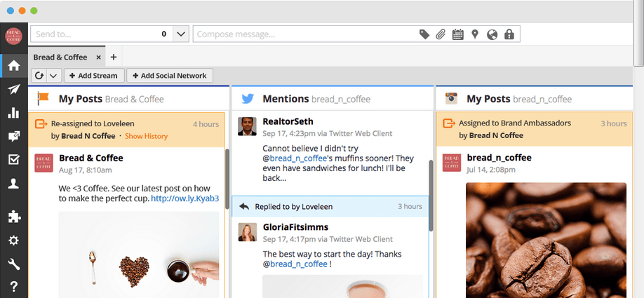Screen dimensions: 644x298
Task: Open the Assignments speech bubble icon
Action: coord(14,136)
